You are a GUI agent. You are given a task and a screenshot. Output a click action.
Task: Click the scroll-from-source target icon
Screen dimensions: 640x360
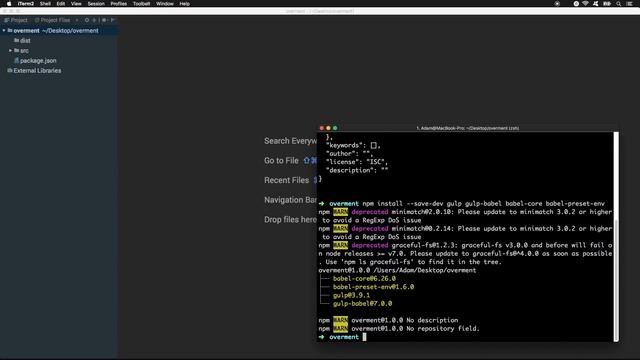click(x=87, y=20)
